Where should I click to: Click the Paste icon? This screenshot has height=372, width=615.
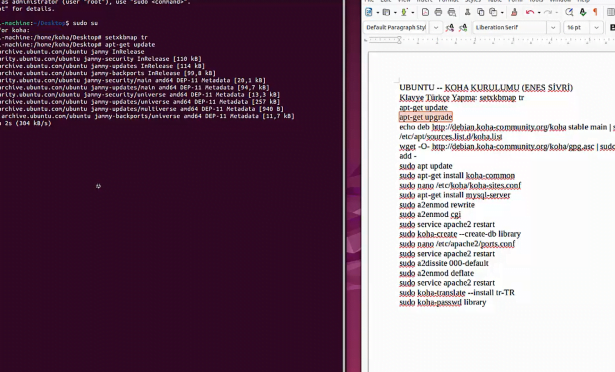[x=493, y=13]
